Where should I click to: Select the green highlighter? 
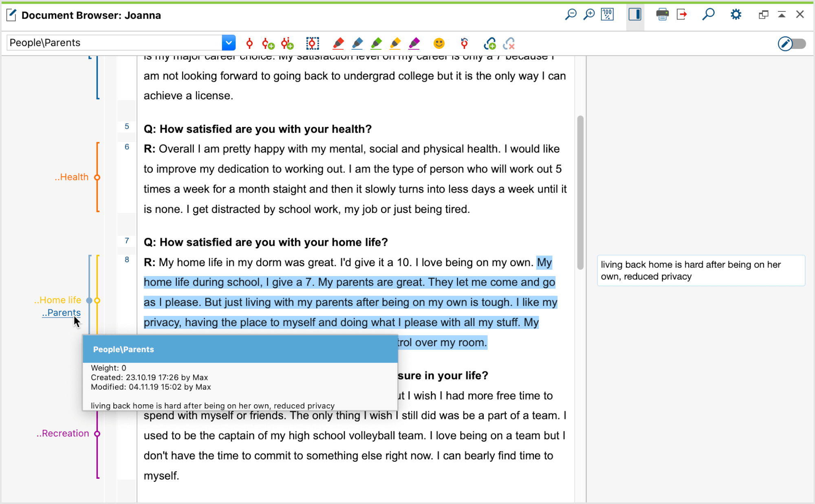click(x=377, y=43)
